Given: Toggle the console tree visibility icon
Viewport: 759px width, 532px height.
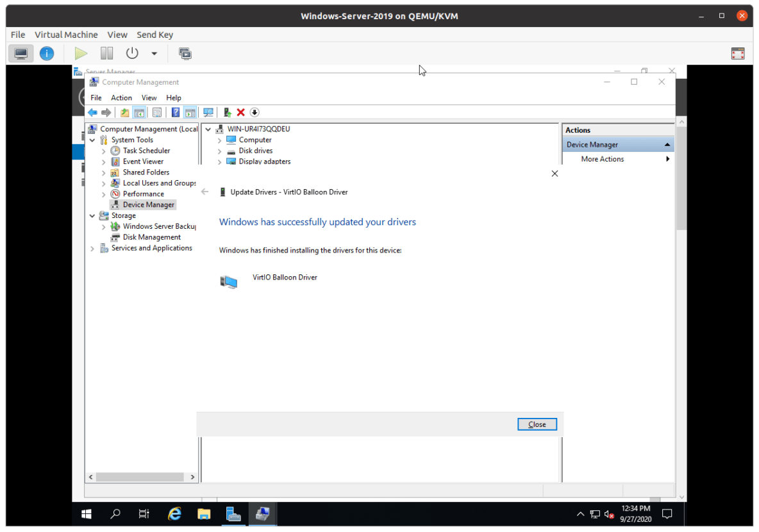Looking at the screenshot, I should 140,112.
